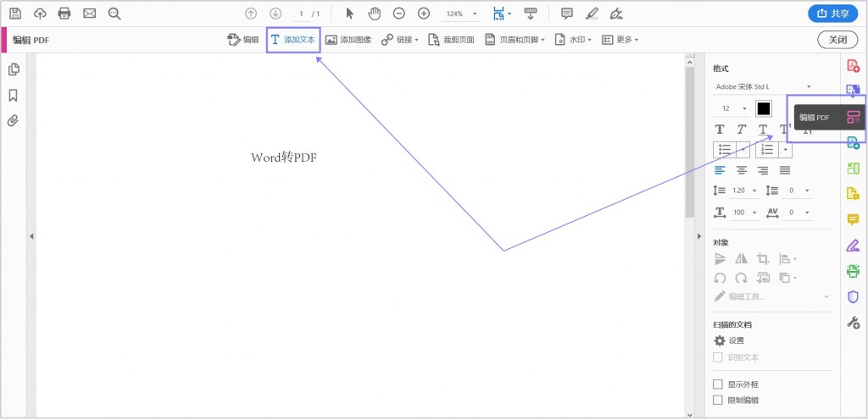Click the page number input field

[x=301, y=14]
